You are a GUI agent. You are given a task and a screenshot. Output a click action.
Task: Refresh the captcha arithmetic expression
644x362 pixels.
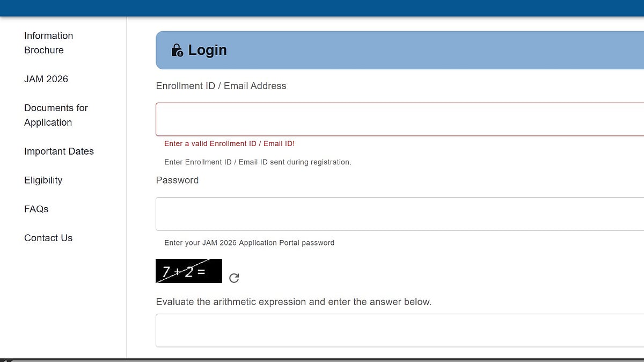click(x=233, y=278)
